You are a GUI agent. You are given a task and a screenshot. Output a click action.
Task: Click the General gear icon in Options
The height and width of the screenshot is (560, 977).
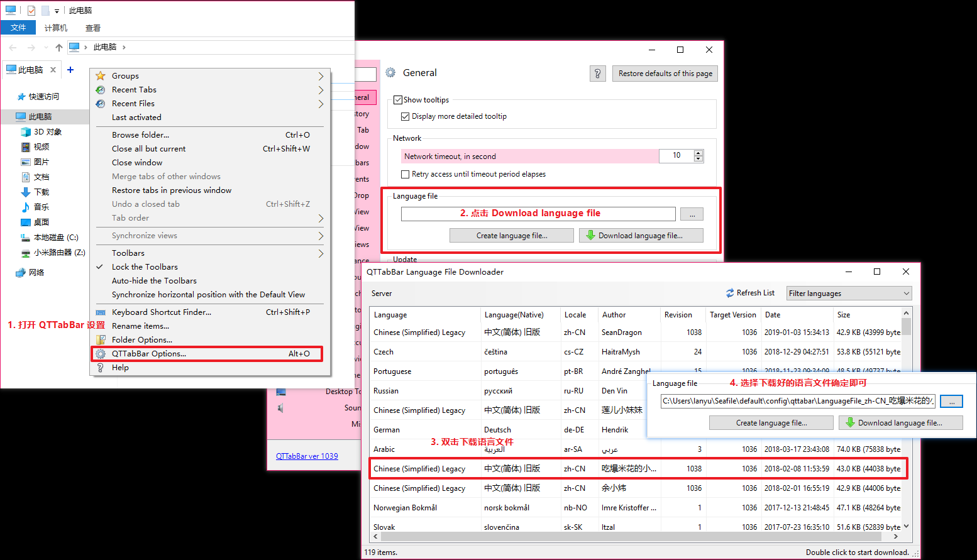[390, 73]
